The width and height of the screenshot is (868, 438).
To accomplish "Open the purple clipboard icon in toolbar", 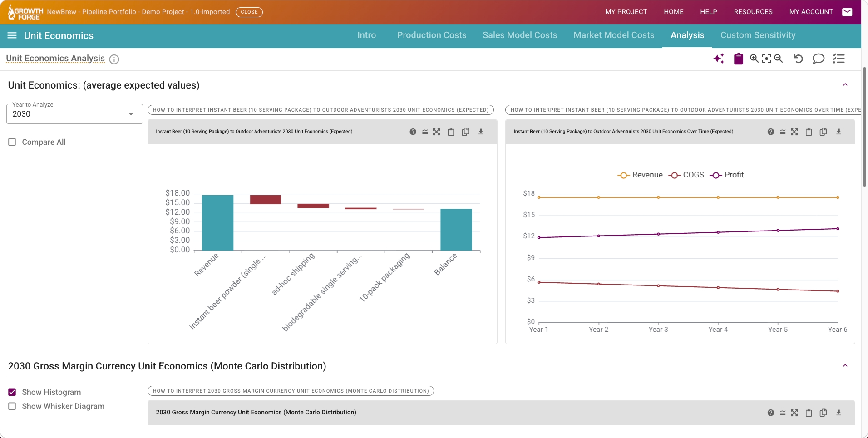I will coord(739,59).
